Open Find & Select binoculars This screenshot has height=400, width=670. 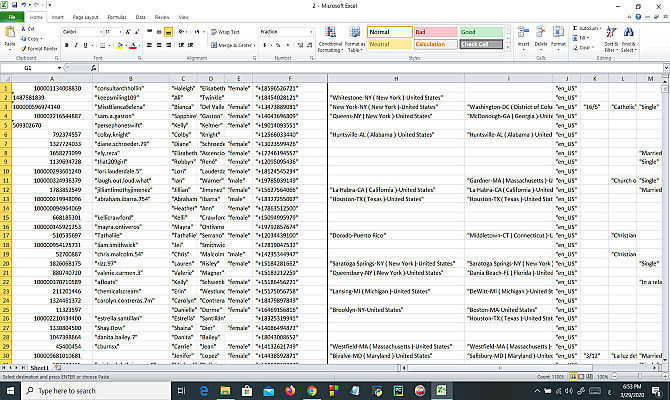[628, 39]
